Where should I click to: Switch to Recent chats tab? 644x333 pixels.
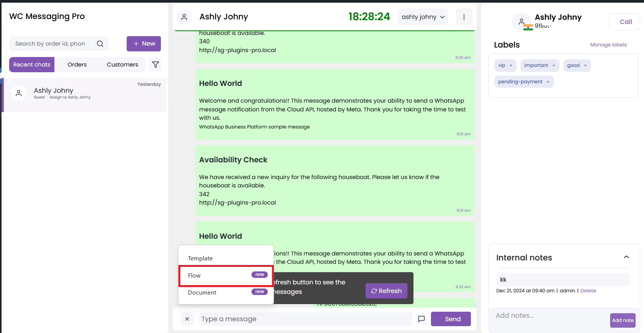32,65
